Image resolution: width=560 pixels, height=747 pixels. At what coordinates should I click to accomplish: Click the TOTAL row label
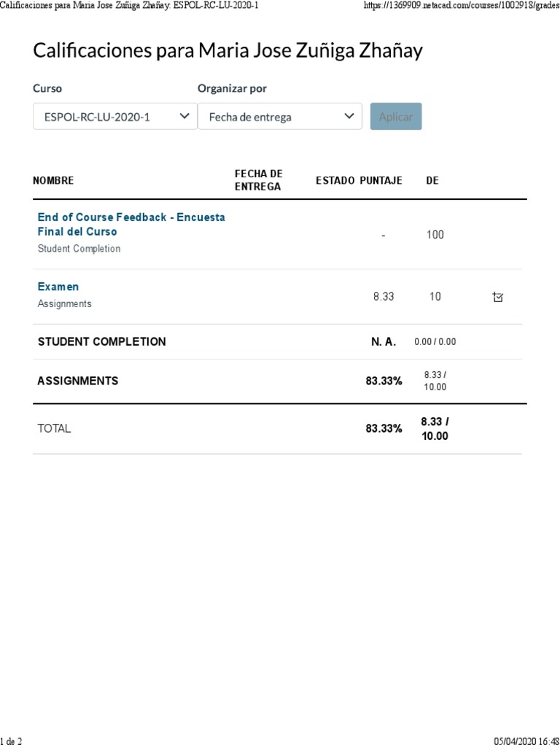54,428
